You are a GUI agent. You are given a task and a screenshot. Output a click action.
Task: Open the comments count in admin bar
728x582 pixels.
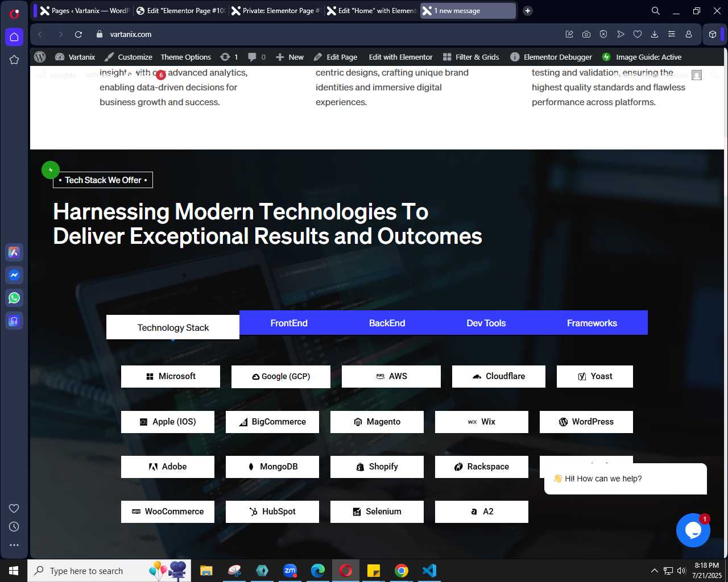[x=257, y=57]
